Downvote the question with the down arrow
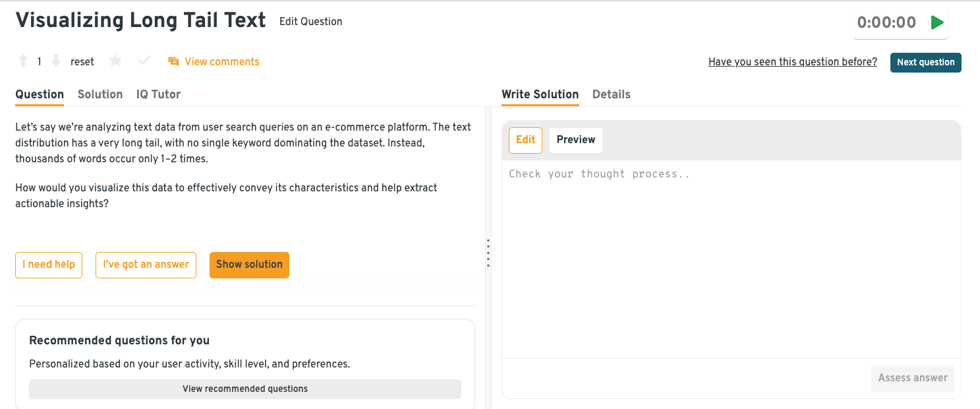The width and height of the screenshot is (980, 409). click(x=56, y=61)
